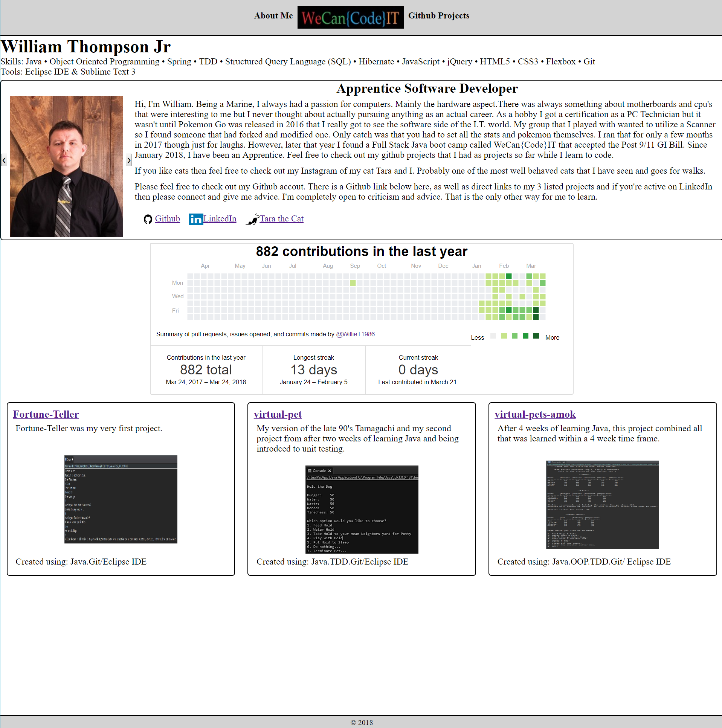Open the virtual-pets-amok project link
This screenshot has width=722, height=728.
click(x=535, y=414)
